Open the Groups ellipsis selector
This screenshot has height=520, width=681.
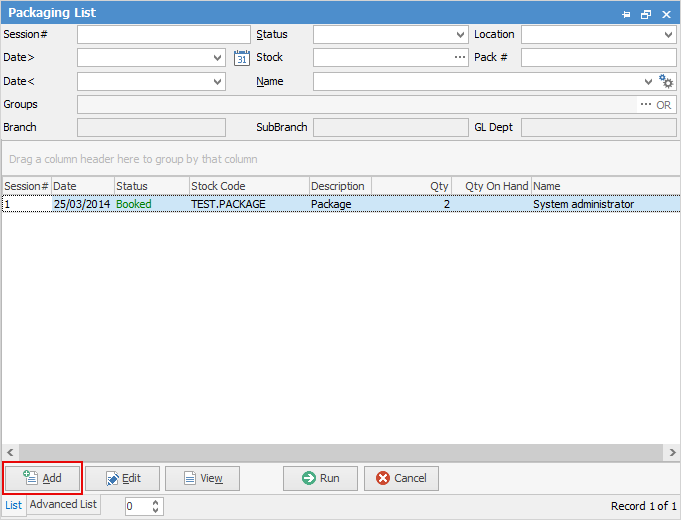[646, 105]
